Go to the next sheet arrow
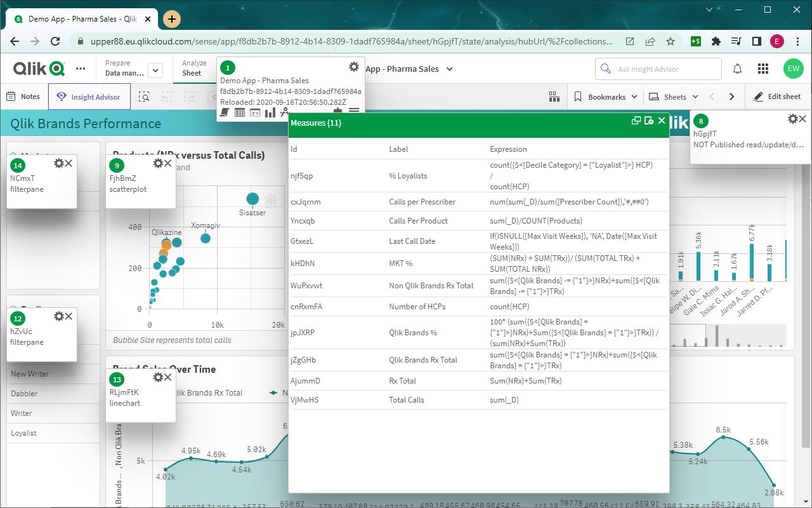 (731, 97)
